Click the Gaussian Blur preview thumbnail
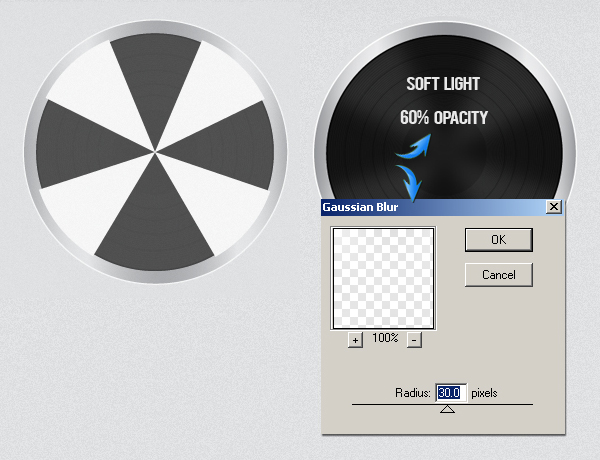Image resolution: width=600 pixels, height=460 pixels. pos(383,278)
